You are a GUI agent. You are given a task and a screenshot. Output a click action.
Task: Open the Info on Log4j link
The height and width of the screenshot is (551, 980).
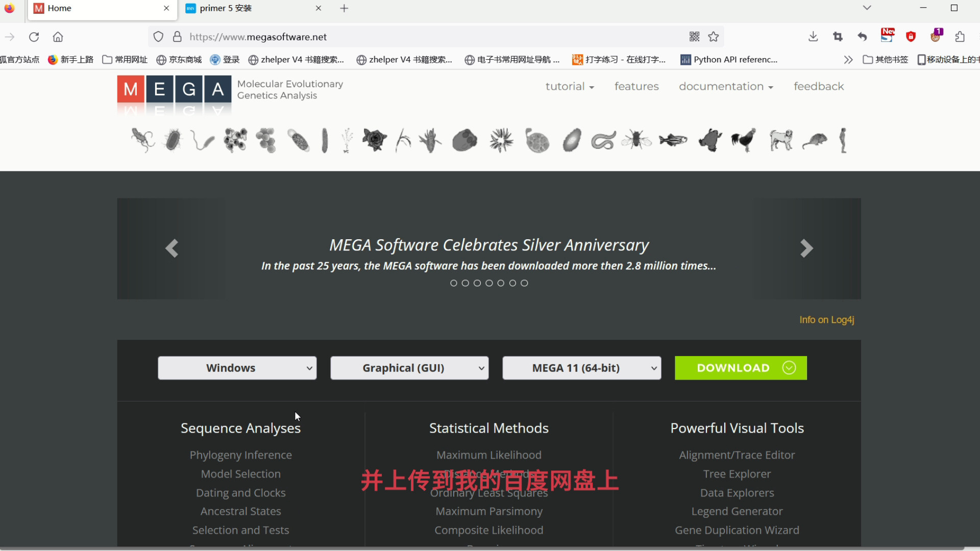pos(826,320)
